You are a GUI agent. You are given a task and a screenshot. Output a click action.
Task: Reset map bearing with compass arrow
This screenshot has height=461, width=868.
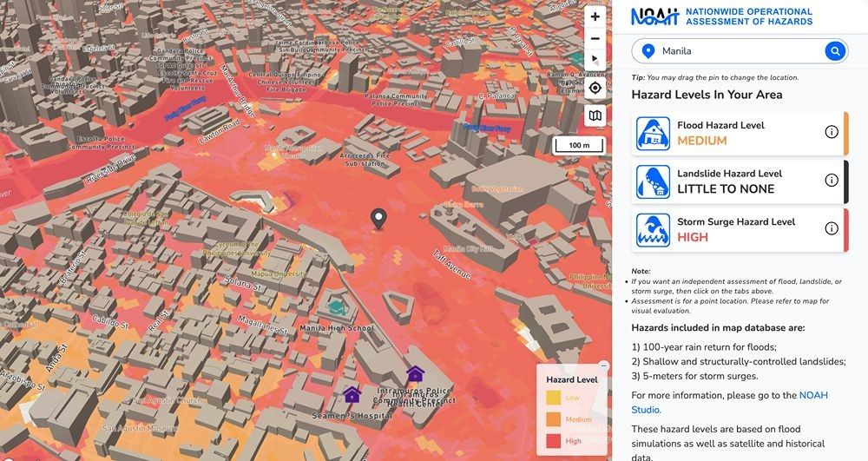pyautogui.click(x=595, y=60)
